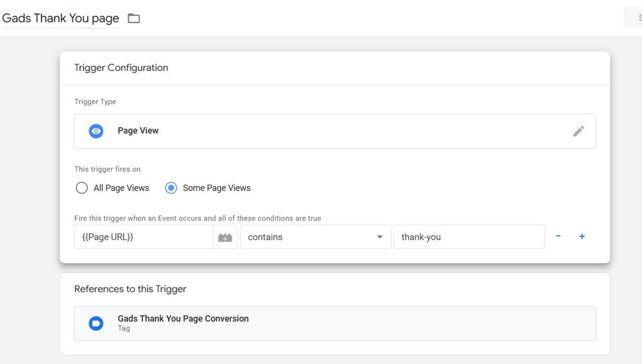Click the References to this Trigger section title
This screenshot has width=642, height=364.
129,289
